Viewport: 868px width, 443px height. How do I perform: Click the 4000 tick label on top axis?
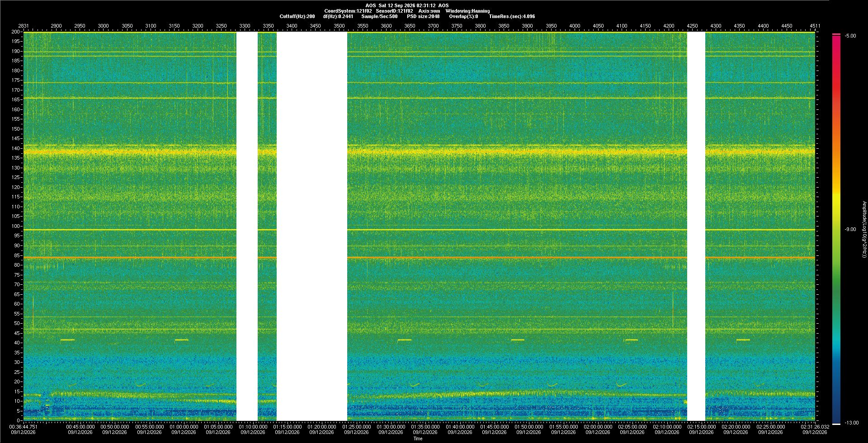pos(575,26)
